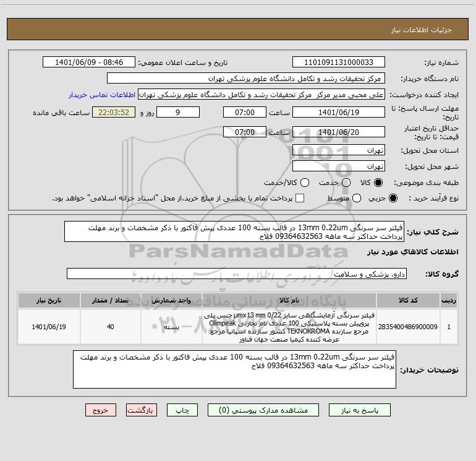
Task: Click the product name cell with TEKNOKROMA
Action: [289, 327]
